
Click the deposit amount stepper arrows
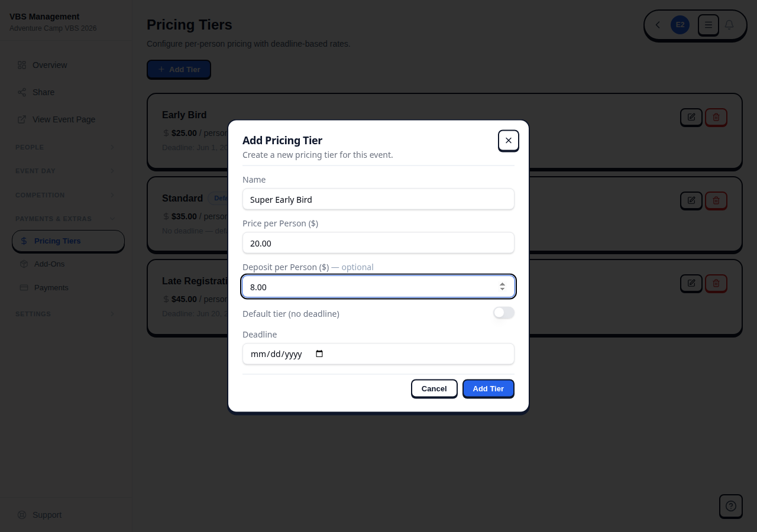(502, 287)
